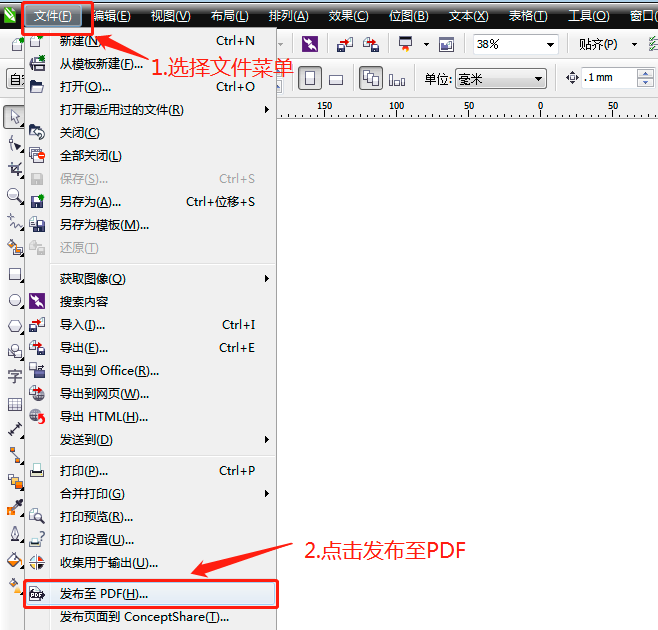Screen dimensions: 658x630
Task: Select portrait page orientation
Action: 310,78
